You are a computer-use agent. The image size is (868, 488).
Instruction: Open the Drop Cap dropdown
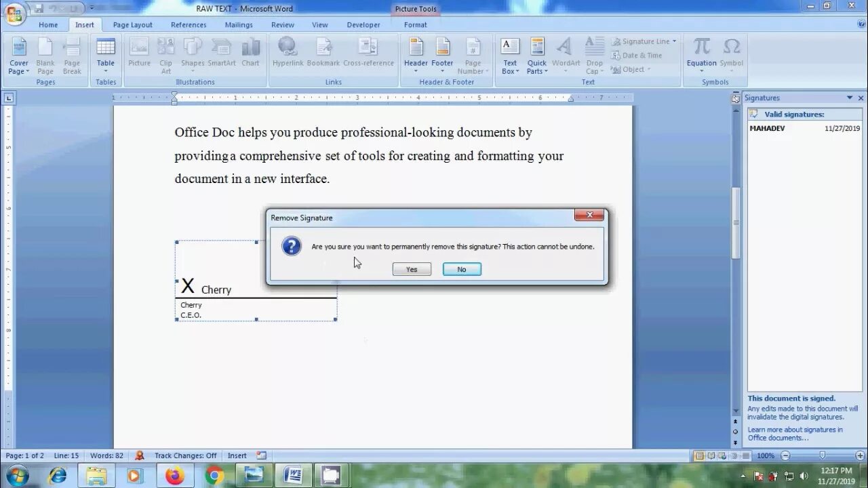click(x=594, y=56)
